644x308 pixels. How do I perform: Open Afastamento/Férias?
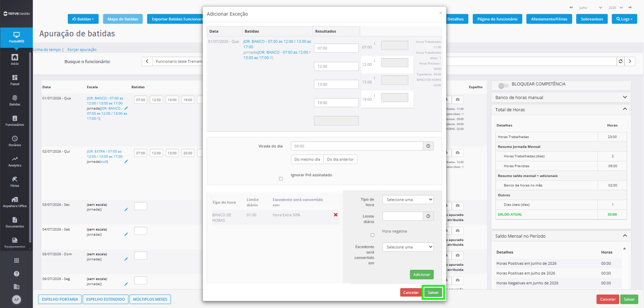[x=549, y=19]
